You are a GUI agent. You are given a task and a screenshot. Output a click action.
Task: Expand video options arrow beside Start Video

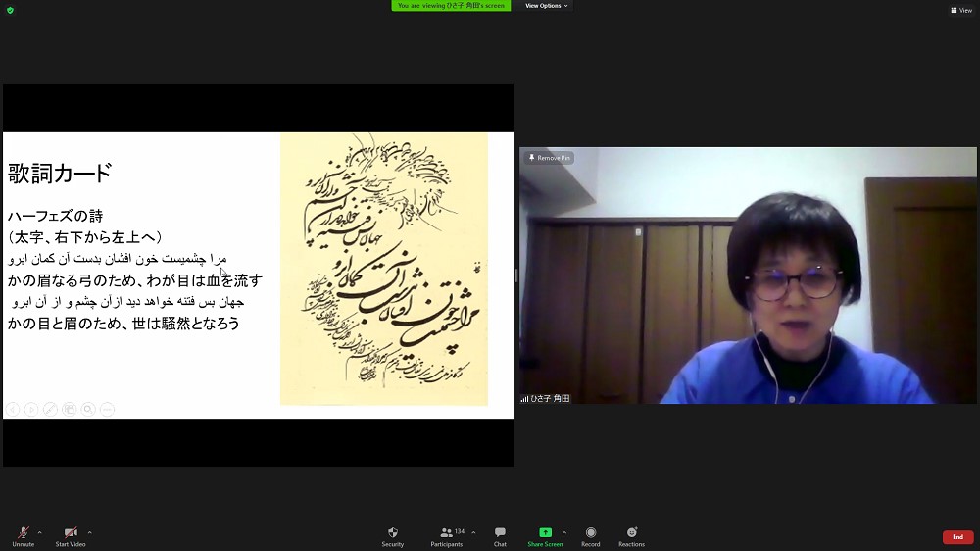click(x=90, y=532)
